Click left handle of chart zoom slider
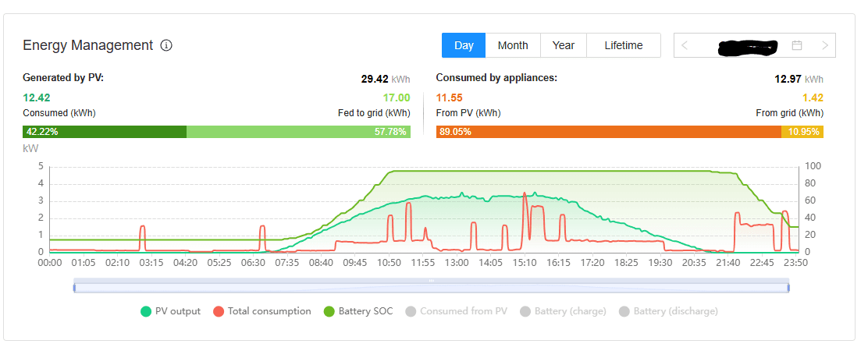 click(74, 287)
